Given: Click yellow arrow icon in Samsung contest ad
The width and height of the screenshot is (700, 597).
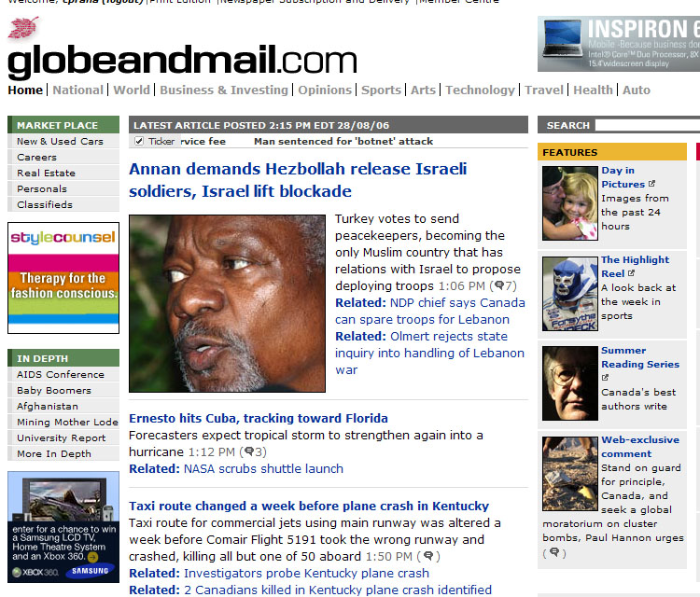Looking at the screenshot, I should (x=92, y=557).
